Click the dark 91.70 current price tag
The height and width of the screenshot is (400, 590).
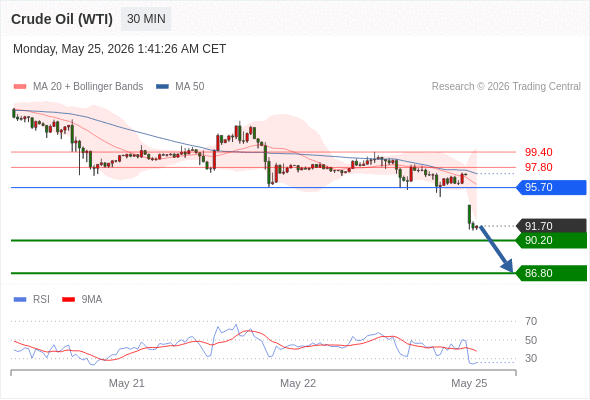tap(551, 226)
